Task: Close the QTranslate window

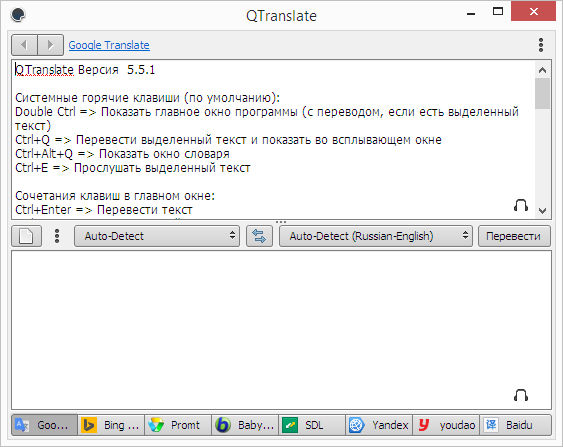Action: click(534, 11)
